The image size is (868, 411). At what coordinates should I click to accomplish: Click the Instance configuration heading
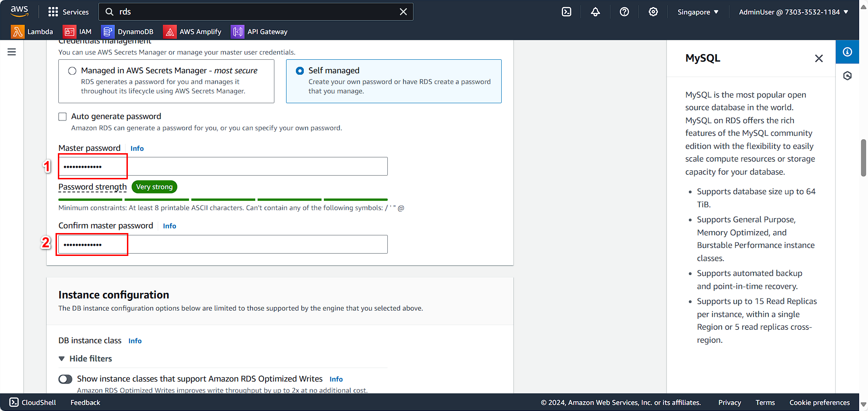point(114,295)
